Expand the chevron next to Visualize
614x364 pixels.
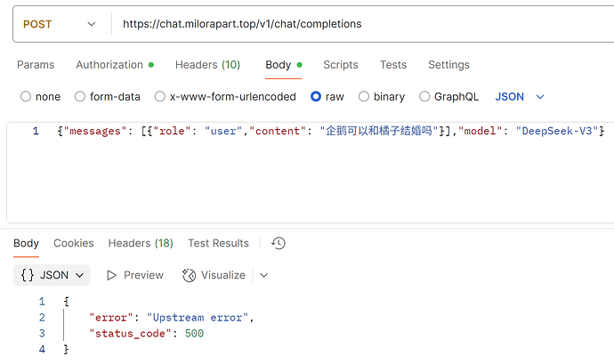[264, 276]
